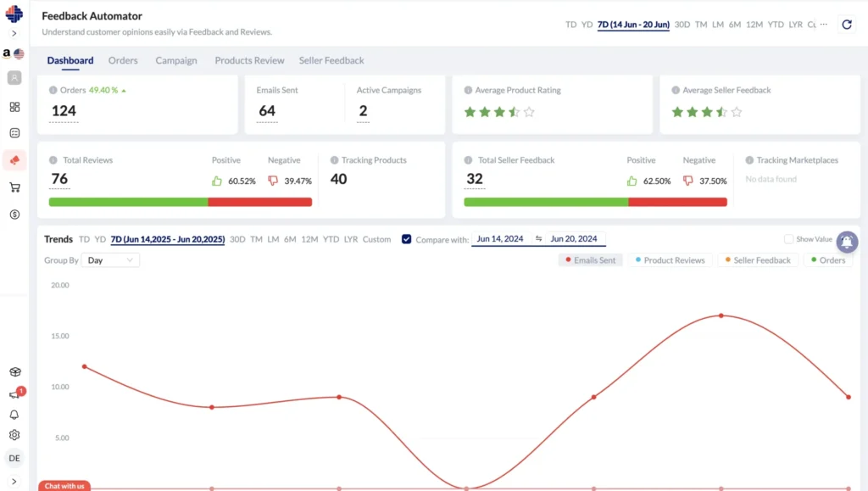The width and height of the screenshot is (868, 491).
Task: Click the swap arrows between compare dates
Action: (538, 238)
